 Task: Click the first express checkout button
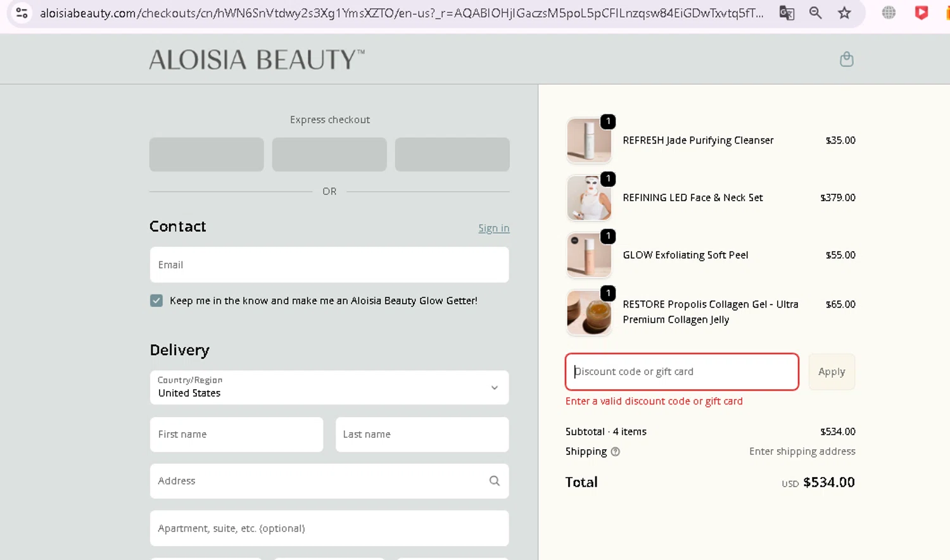coord(206,154)
